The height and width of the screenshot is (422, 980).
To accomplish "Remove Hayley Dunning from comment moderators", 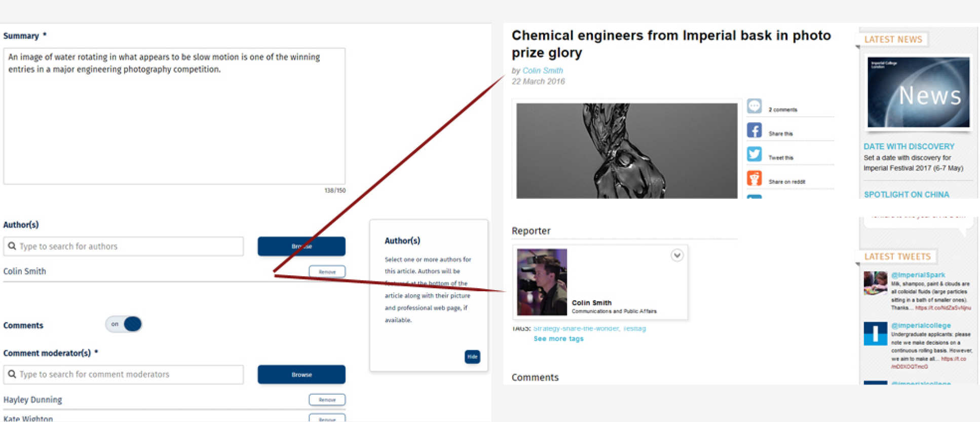I will (x=327, y=400).
